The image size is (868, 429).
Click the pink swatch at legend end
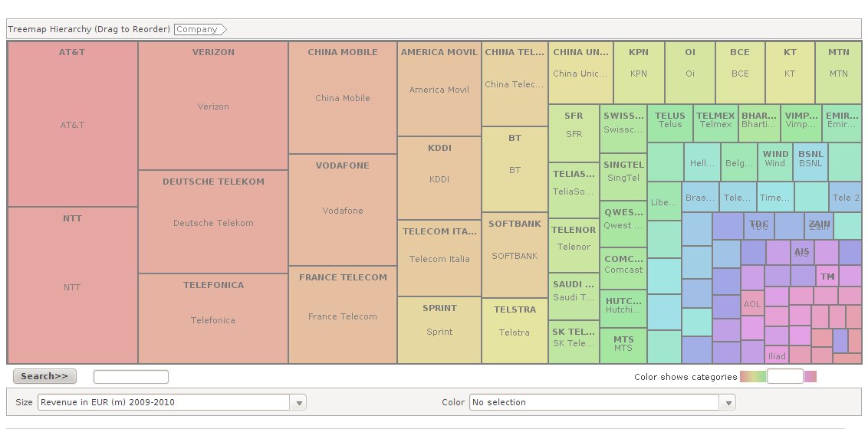tap(810, 377)
